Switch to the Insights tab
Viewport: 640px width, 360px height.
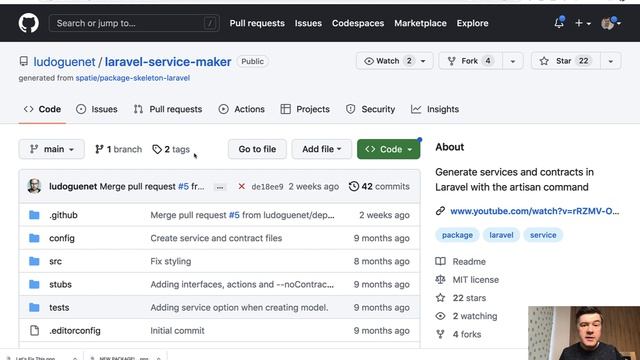click(x=435, y=109)
